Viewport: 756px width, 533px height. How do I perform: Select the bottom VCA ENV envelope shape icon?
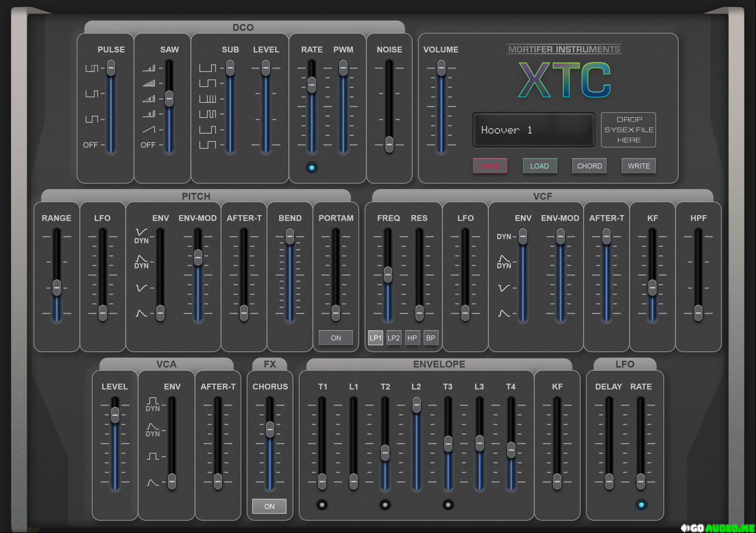point(152,482)
